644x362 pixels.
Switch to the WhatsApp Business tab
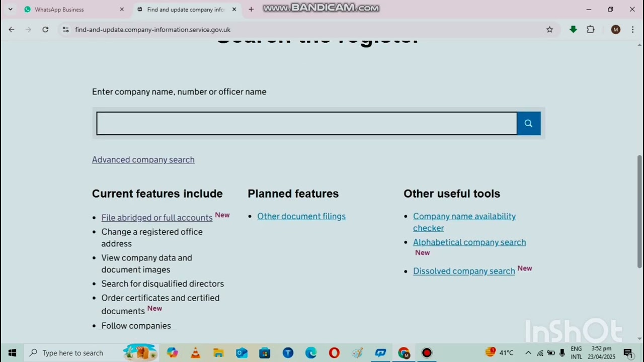[59, 10]
